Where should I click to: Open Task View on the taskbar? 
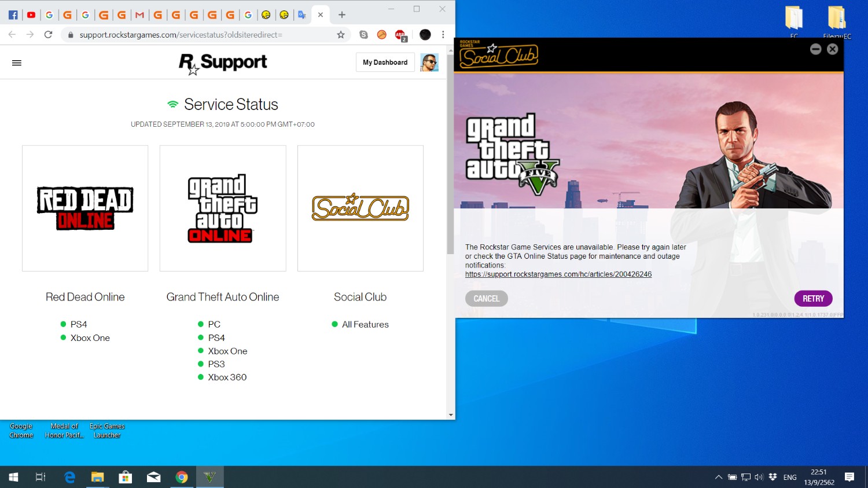click(41, 477)
